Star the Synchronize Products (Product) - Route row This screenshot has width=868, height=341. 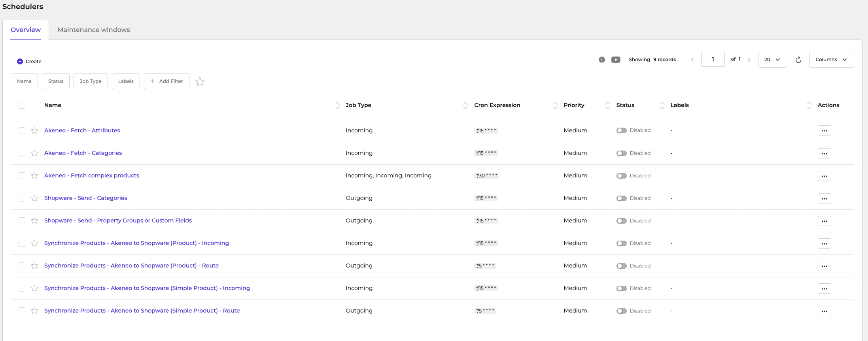pos(34,266)
